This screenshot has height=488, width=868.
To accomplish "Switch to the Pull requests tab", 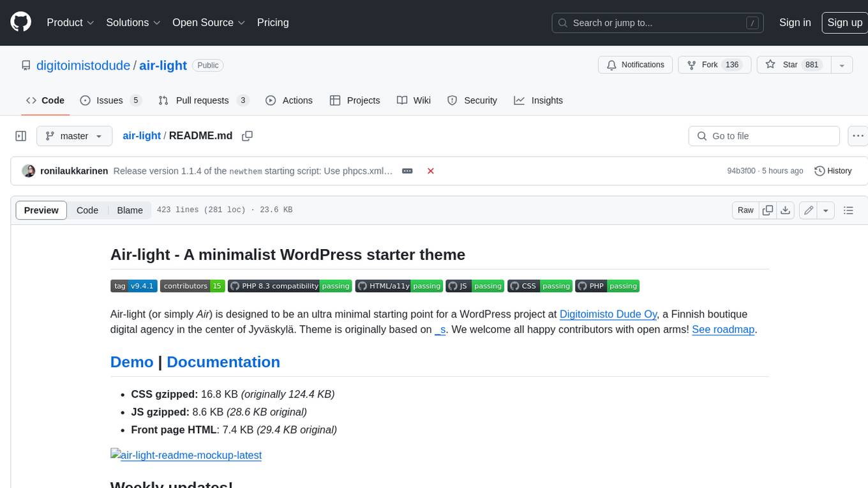I will click(204, 100).
